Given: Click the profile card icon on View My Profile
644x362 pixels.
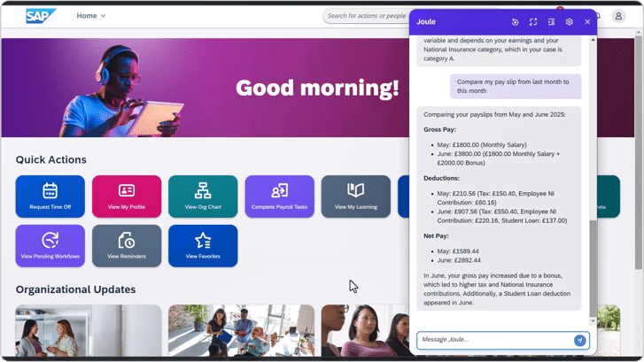Looking at the screenshot, I should pos(127,190).
